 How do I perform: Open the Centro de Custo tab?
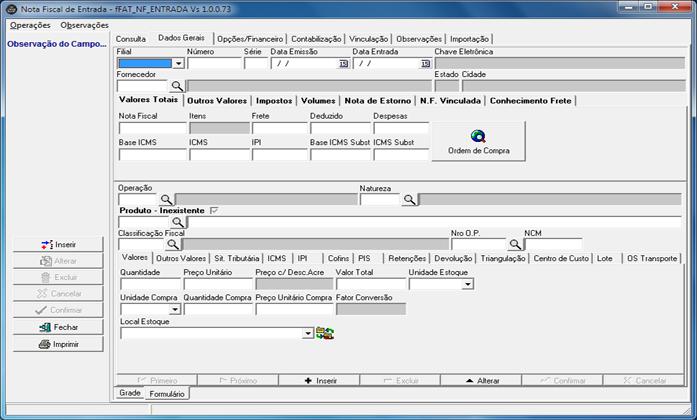click(561, 259)
